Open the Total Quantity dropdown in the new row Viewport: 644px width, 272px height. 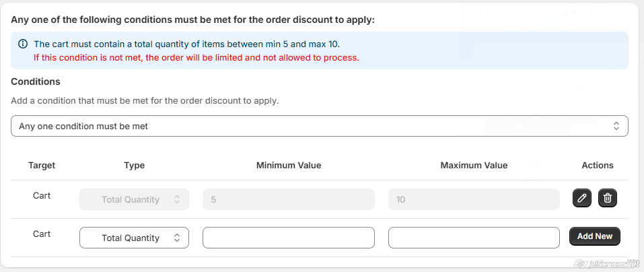[x=134, y=238]
